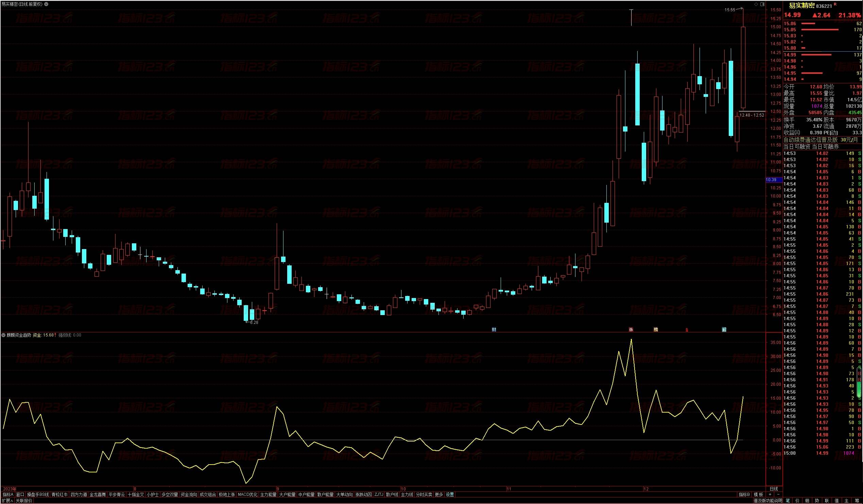Choose the MACD优化 indicator
863x504 pixels.
[247, 494]
